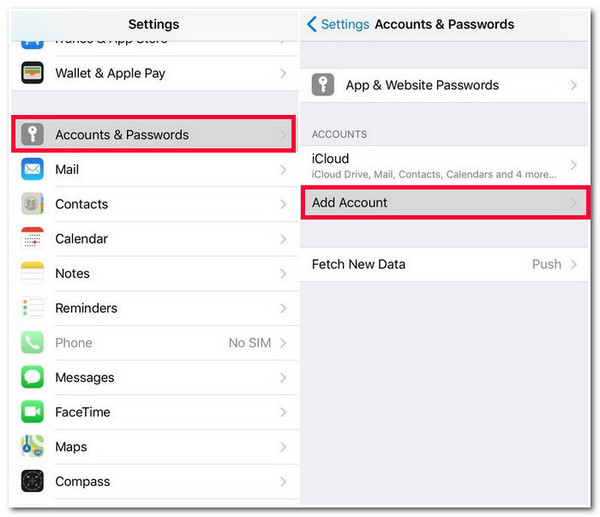
Task: Tap the App & Website Passwords key icon
Action: point(323,85)
